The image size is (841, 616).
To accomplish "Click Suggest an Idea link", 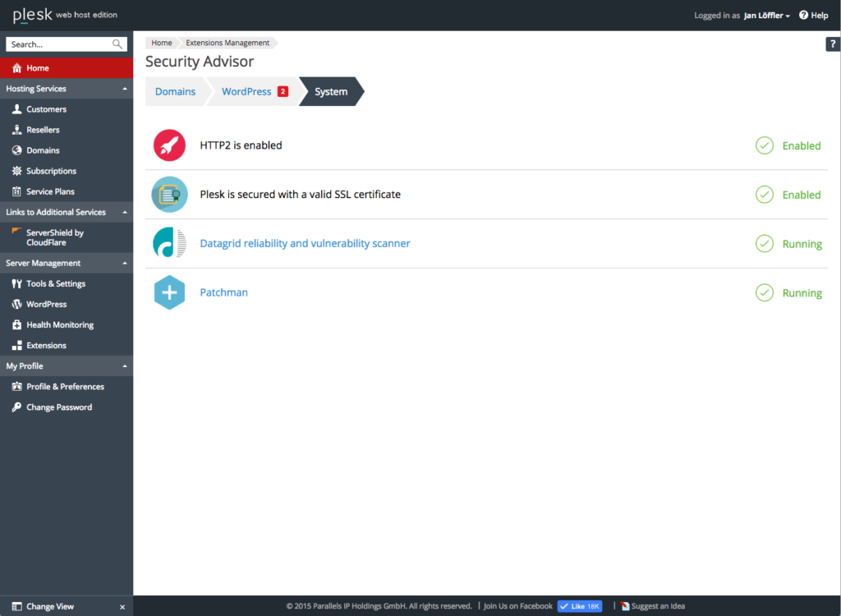I will (x=658, y=606).
